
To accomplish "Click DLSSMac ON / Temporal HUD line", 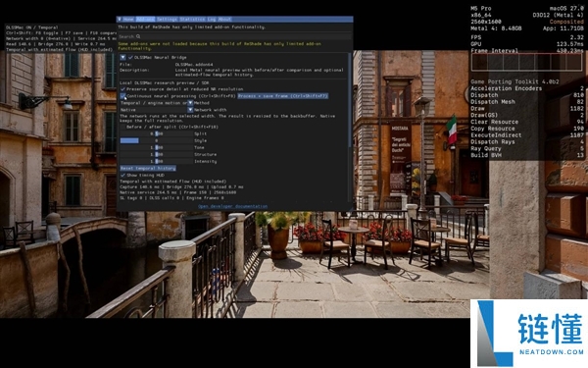I will pos(32,27).
